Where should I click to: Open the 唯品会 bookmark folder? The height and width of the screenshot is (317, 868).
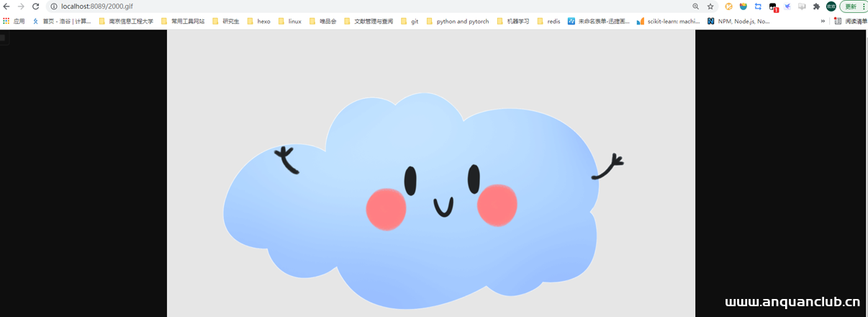pos(323,22)
